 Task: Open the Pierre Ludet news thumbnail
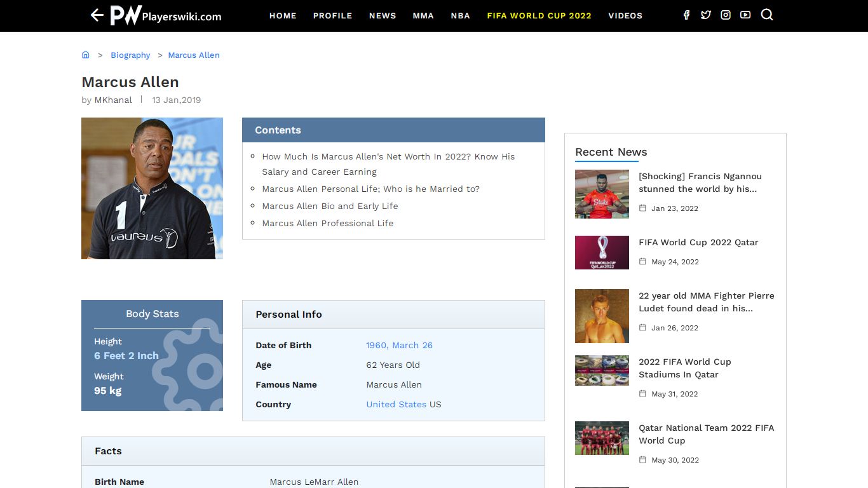point(602,316)
